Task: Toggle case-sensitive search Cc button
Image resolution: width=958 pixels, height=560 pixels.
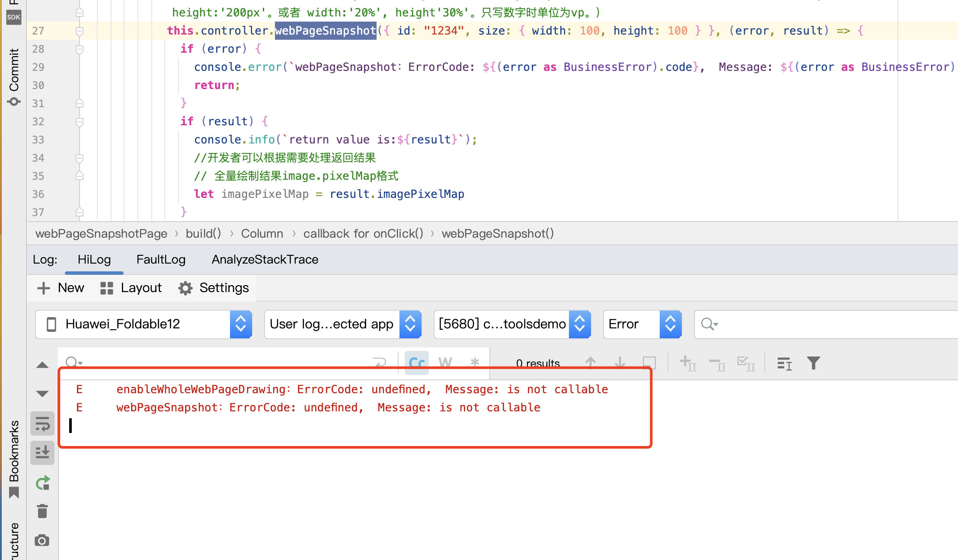Action: [416, 362]
